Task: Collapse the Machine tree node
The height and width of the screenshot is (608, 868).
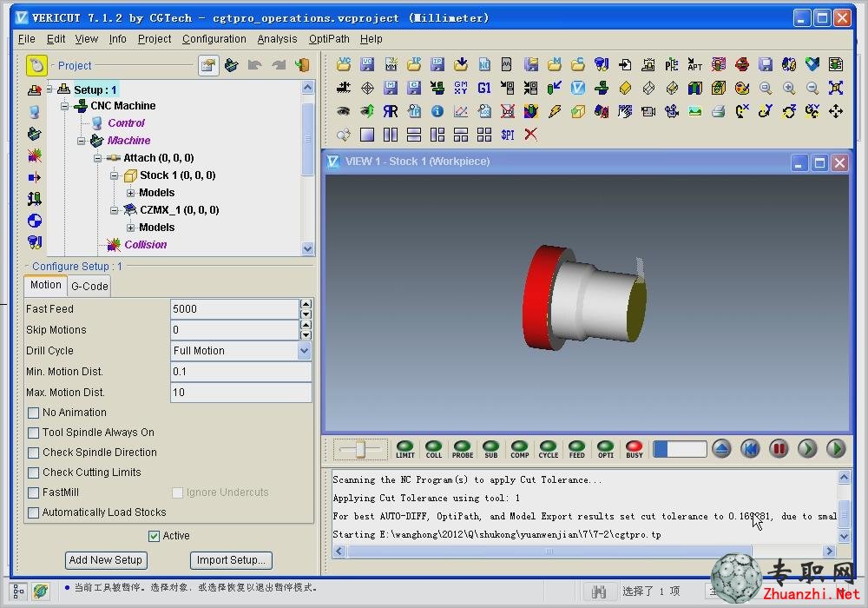Action: [82, 141]
